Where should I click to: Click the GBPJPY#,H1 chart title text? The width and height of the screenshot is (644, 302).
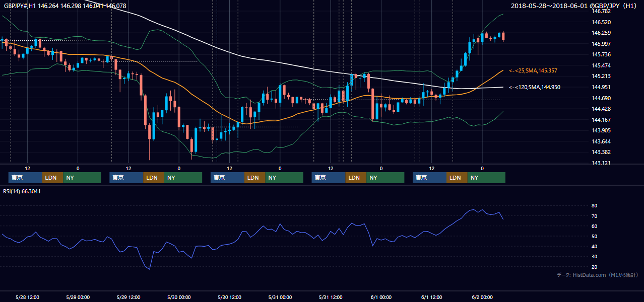[x=65, y=6]
